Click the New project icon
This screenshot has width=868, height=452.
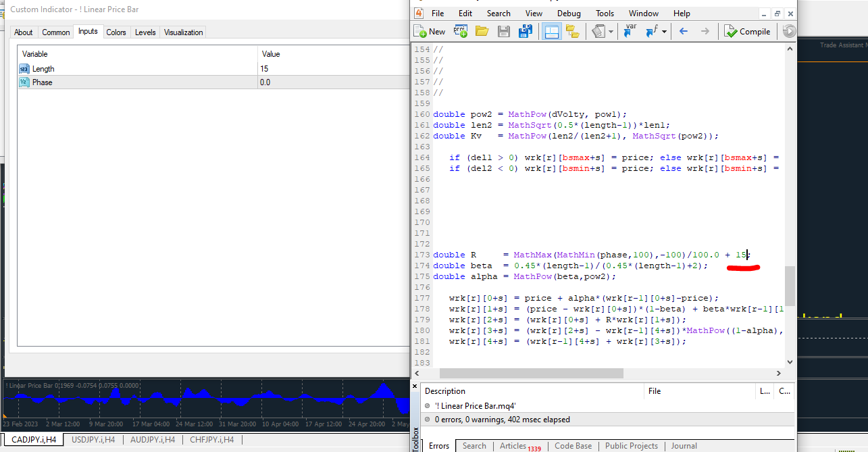coord(461,31)
